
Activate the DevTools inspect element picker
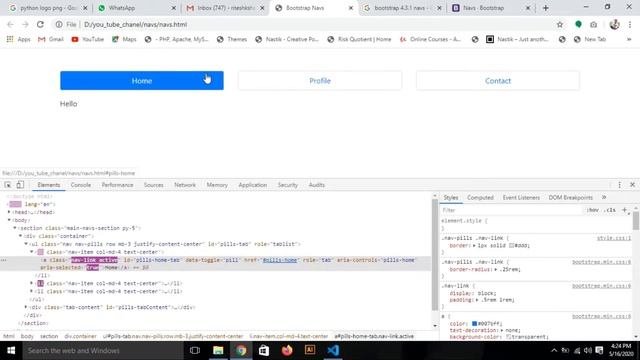8,185
